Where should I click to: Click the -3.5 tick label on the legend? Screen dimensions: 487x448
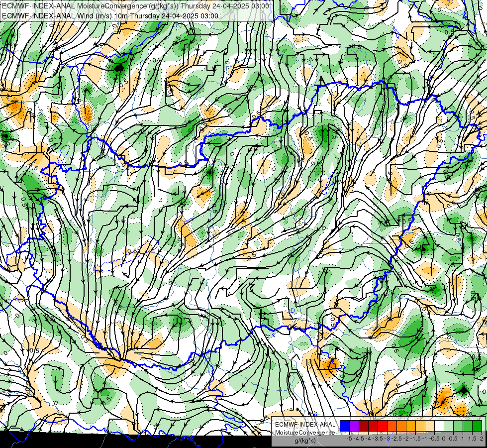[x=378, y=439]
